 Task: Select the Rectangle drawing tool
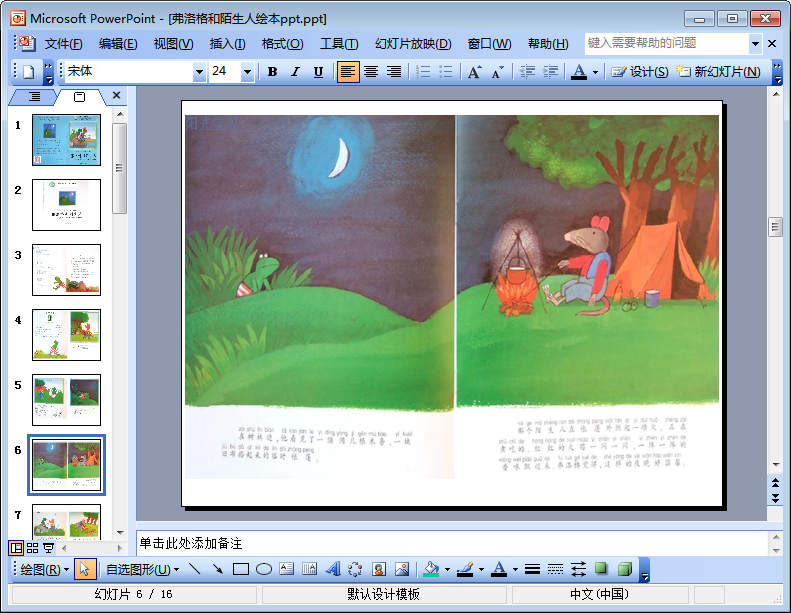tap(241, 570)
